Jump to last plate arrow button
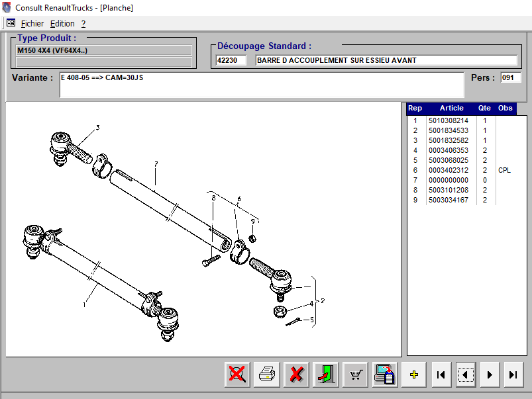This screenshot has width=532, height=399. [x=513, y=375]
